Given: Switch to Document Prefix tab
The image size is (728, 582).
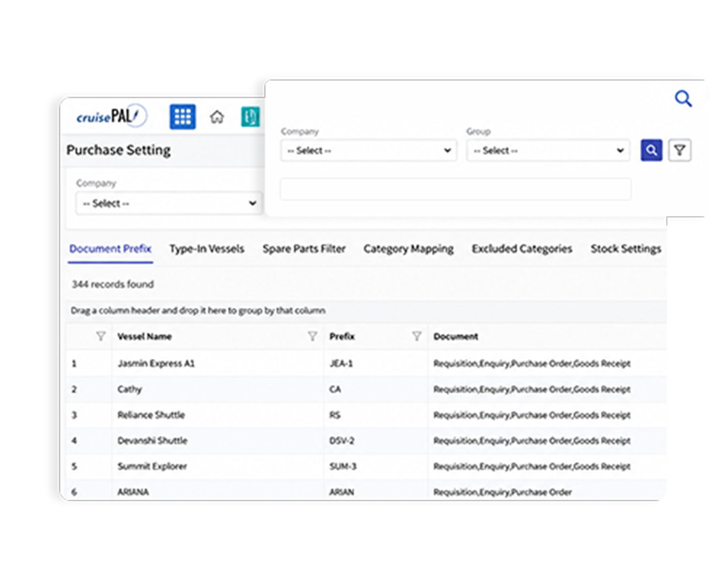Looking at the screenshot, I should coord(111,249).
